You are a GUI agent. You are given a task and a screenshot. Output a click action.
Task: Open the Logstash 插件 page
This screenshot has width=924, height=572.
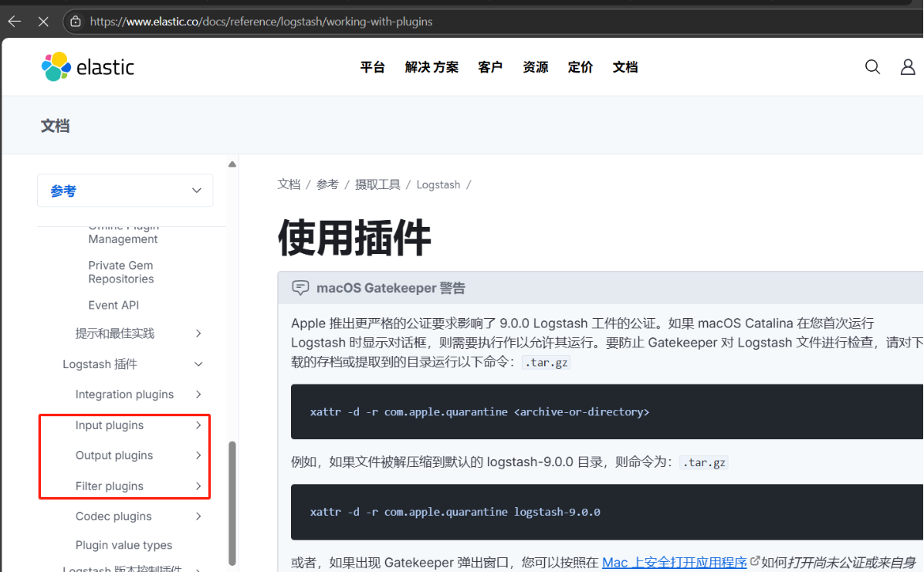coord(100,364)
